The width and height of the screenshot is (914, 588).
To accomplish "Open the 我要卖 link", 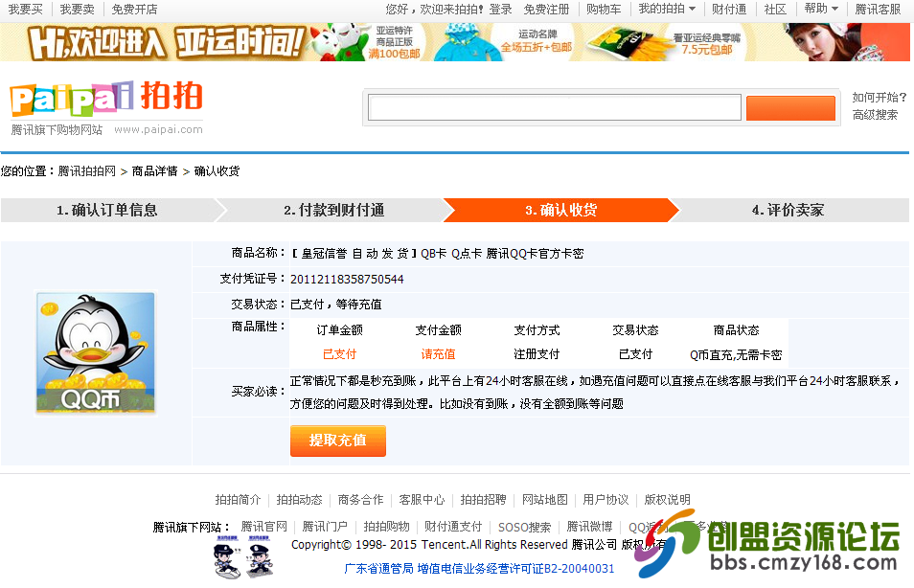I will [x=77, y=10].
